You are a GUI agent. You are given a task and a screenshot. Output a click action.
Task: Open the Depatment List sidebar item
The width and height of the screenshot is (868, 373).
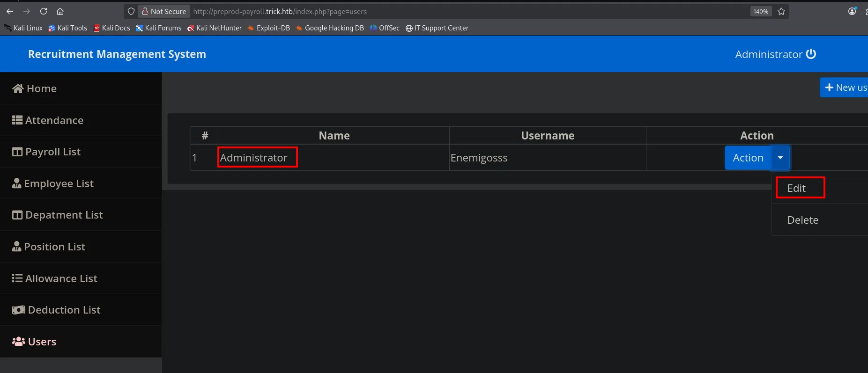coord(81,215)
